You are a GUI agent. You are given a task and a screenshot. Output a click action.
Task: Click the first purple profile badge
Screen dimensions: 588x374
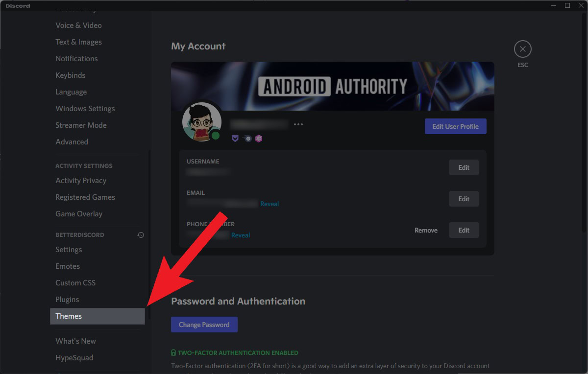pyautogui.click(x=235, y=139)
